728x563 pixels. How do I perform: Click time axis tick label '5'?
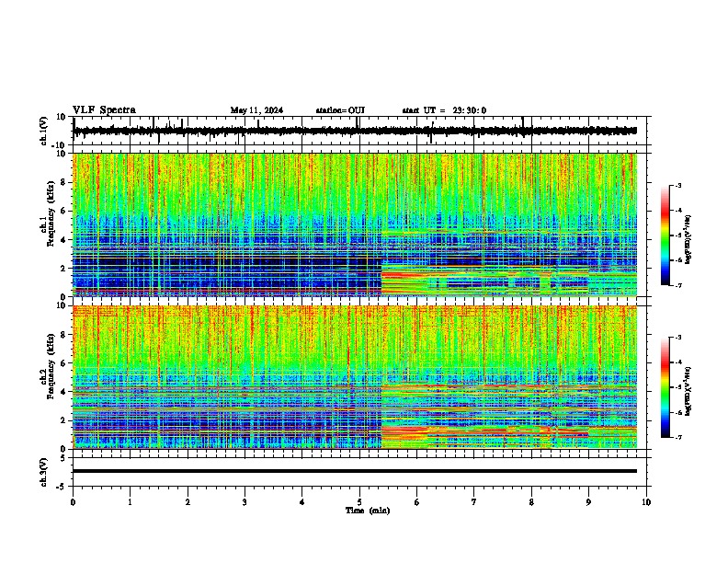359,502
